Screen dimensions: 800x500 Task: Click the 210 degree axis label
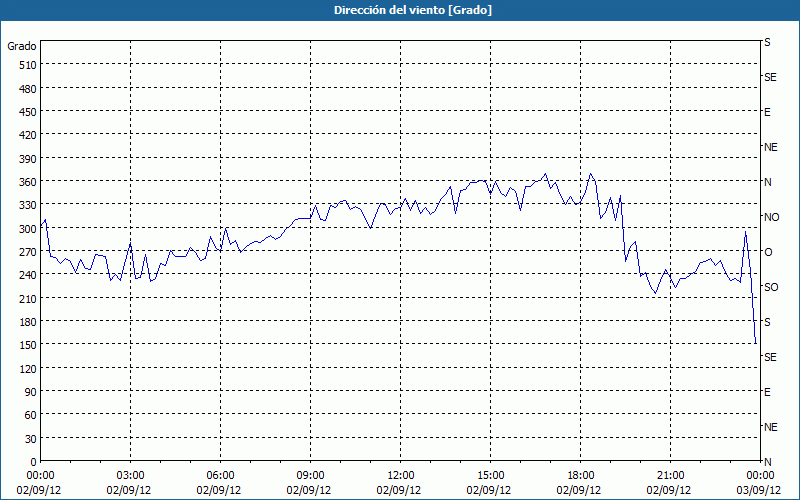29,299
